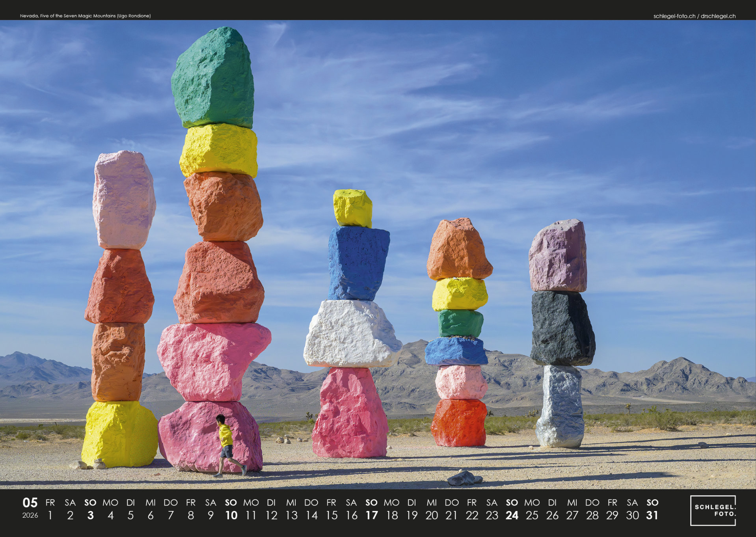Select Sunday 3 on the calendar
Viewport: 756px width, 537px height.
(x=90, y=515)
